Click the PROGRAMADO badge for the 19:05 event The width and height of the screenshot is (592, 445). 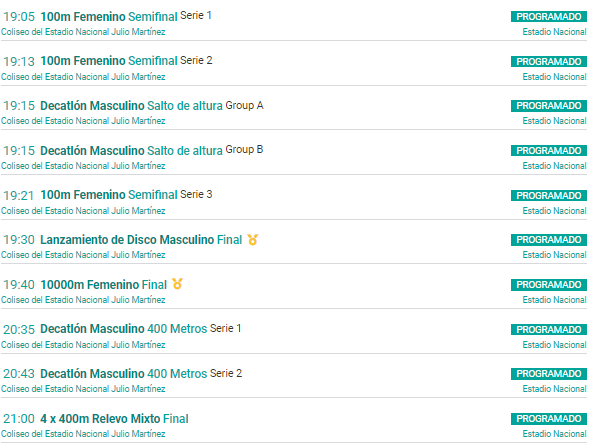(549, 17)
